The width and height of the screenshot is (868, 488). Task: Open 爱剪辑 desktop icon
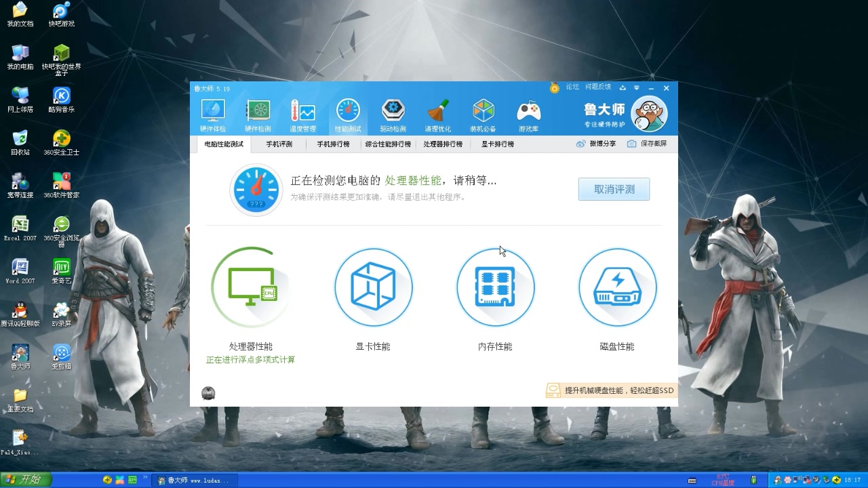pyautogui.click(x=62, y=357)
